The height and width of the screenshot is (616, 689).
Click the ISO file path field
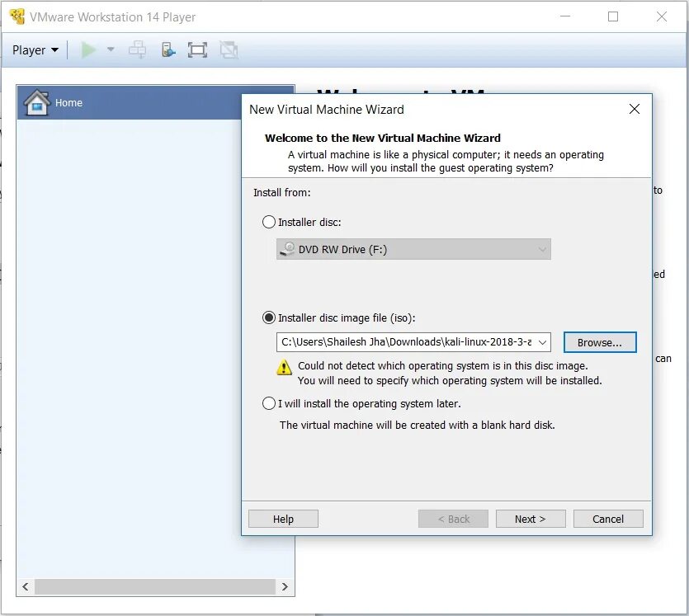pos(406,342)
